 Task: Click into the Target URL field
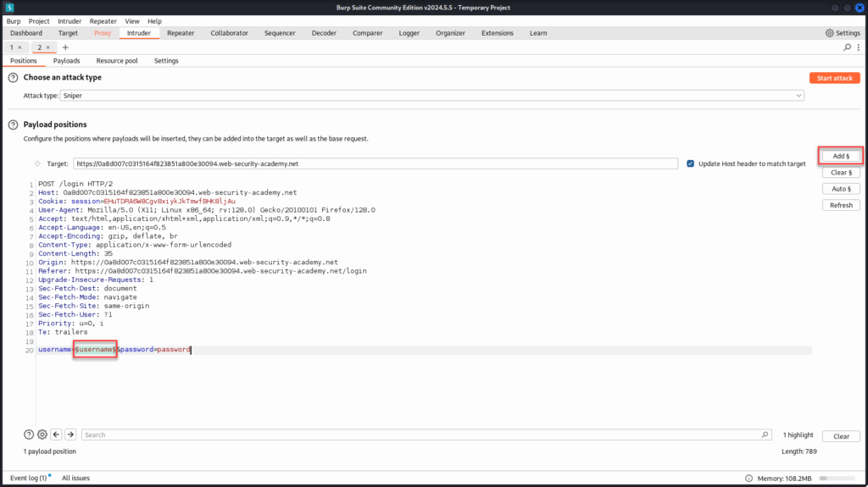(x=376, y=163)
